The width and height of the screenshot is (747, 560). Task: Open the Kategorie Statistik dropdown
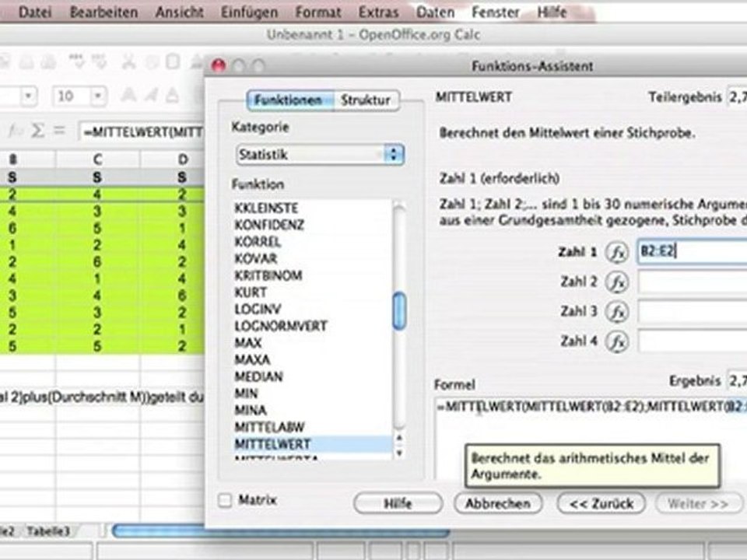point(320,155)
